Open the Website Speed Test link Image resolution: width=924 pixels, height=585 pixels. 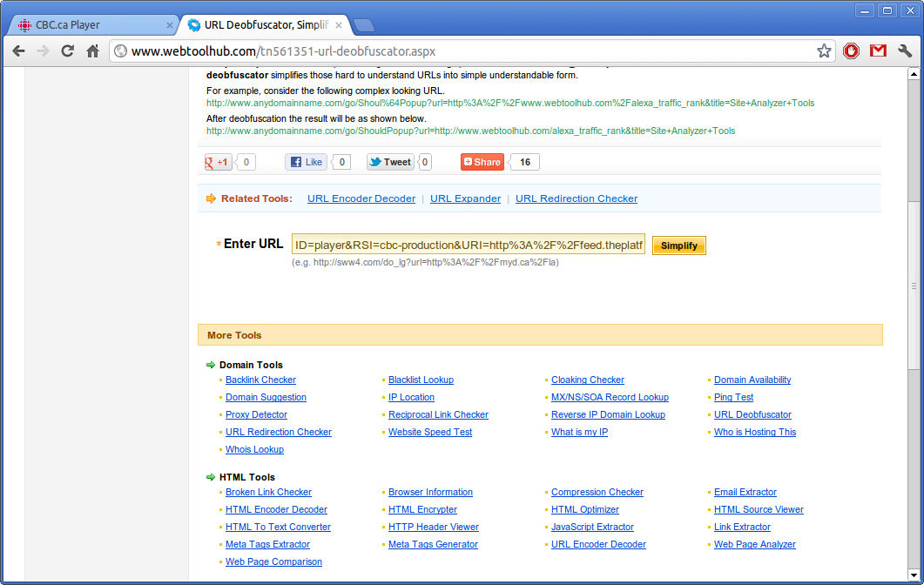tap(430, 432)
